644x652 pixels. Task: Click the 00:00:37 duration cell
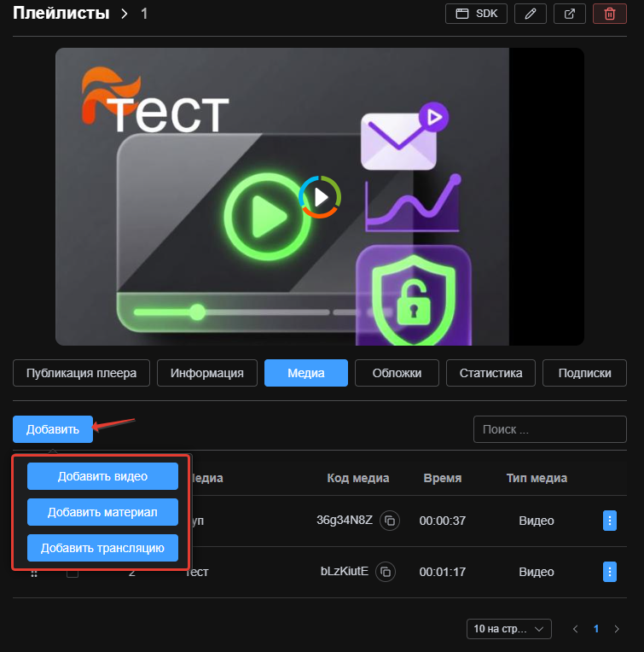pos(443,521)
